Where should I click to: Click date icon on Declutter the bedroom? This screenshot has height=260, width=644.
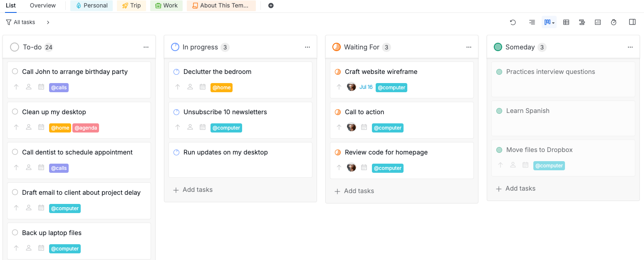coord(203,87)
